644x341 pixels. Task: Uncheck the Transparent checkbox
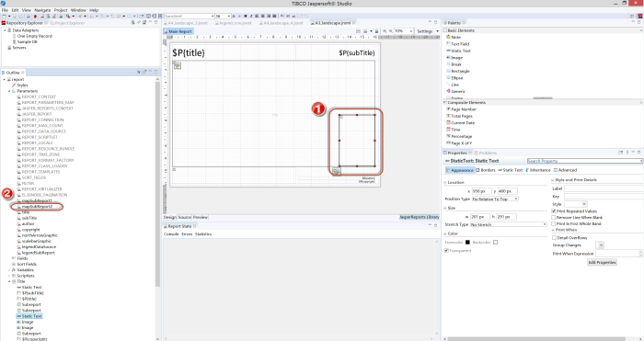(x=446, y=251)
